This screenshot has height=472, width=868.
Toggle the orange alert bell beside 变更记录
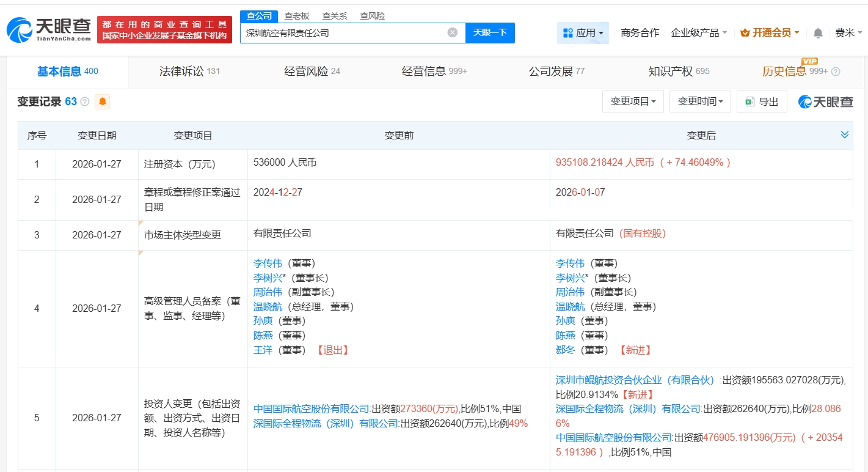click(x=102, y=101)
